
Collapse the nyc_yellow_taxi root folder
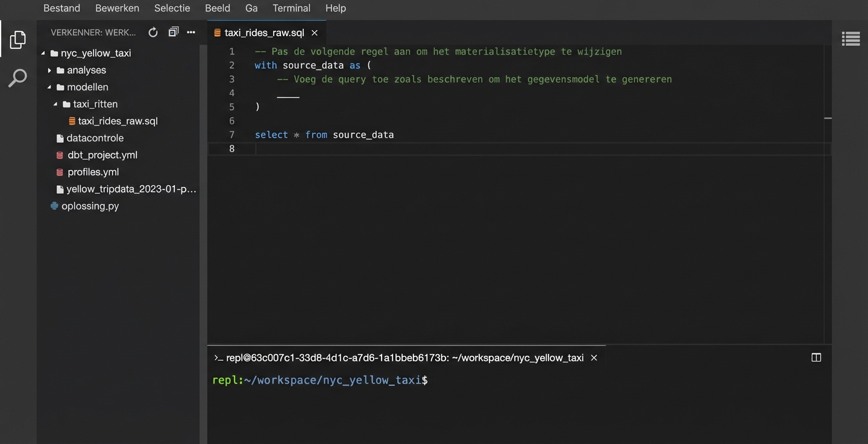coord(43,53)
